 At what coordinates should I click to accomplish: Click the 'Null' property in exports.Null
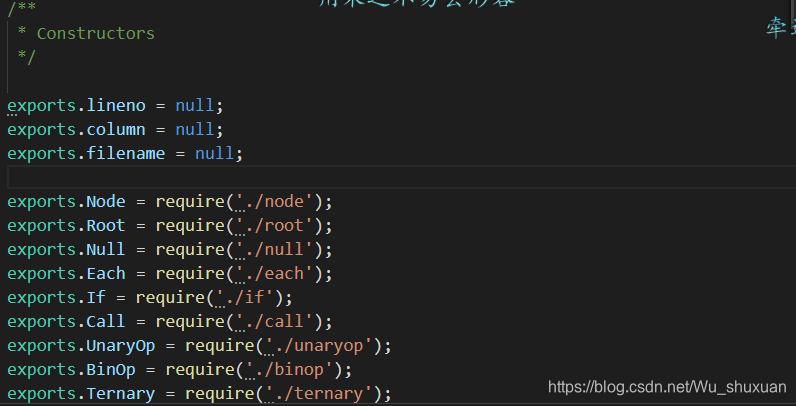coord(106,249)
